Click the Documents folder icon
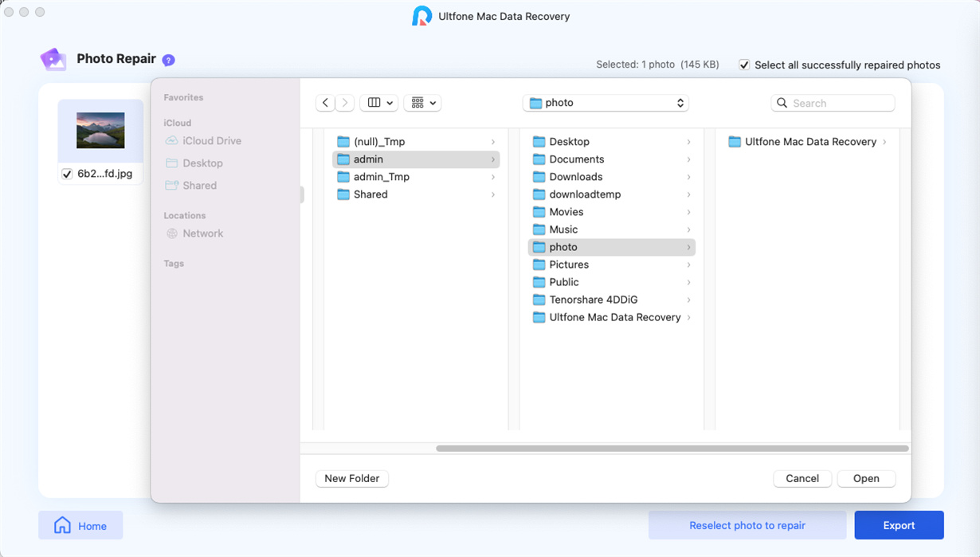The width and height of the screenshot is (980, 557). coord(539,159)
